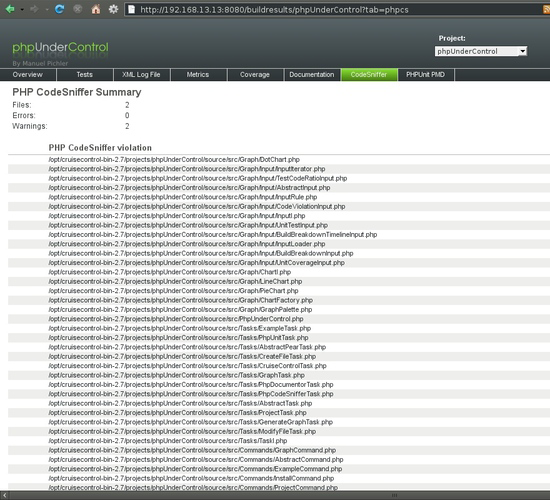Reload the page with blue refresh icon
This screenshot has height=500, width=550.
point(59,9)
